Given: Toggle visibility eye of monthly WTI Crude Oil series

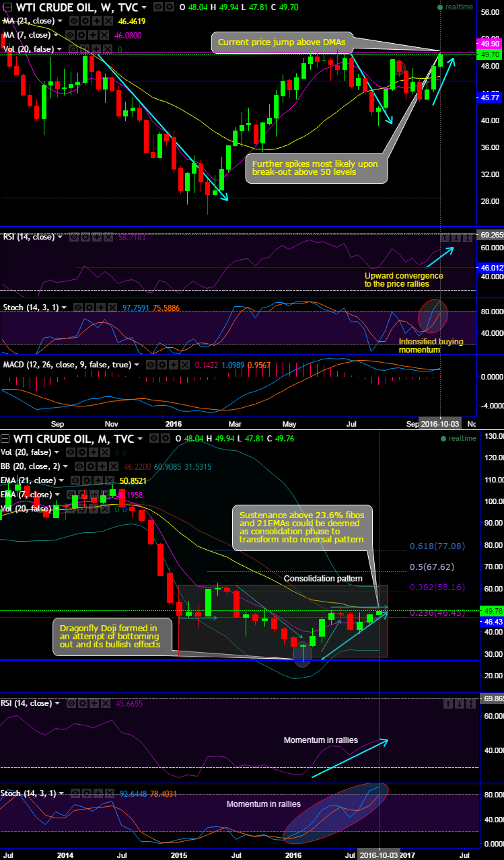Looking at the screenshot, I should point(153,438).
